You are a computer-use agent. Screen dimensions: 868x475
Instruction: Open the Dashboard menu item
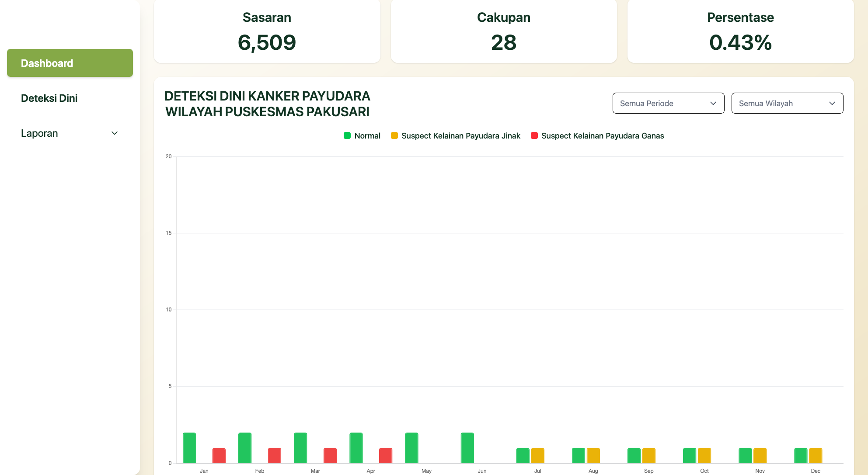[70, 63]
